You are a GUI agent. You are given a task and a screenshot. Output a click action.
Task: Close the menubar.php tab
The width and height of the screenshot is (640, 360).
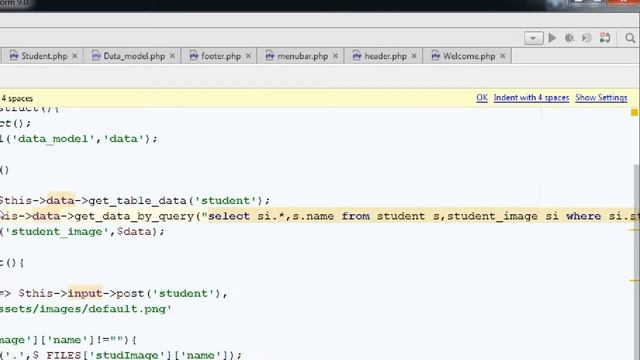coord(335,56)
